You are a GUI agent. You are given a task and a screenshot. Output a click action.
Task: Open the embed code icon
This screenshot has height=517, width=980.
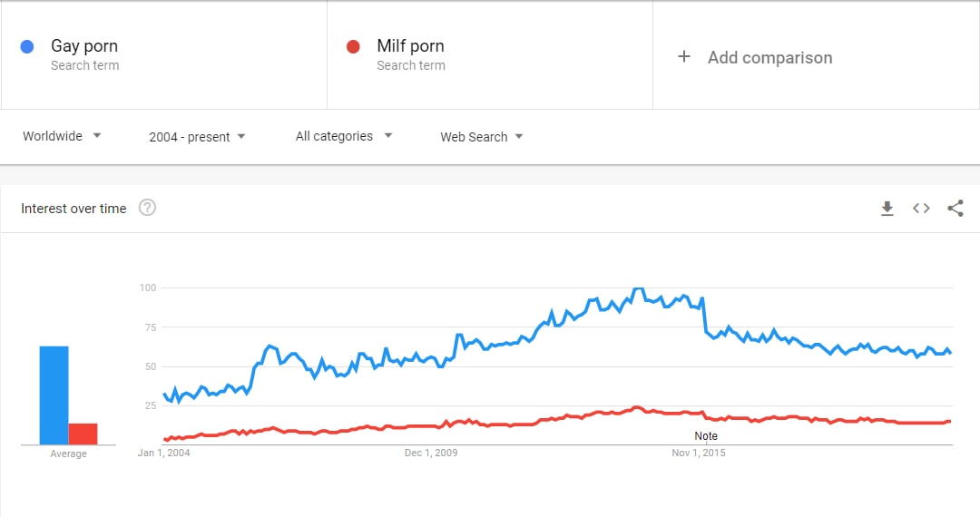(x=921, y=209)
